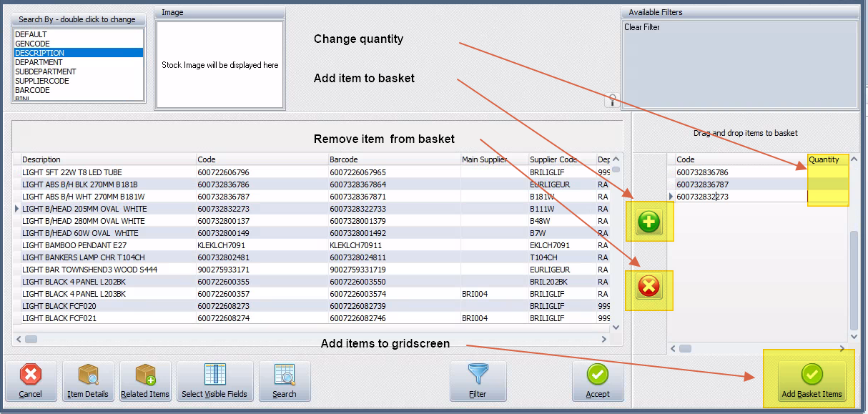Select row LIGHT B/HEAD 205MM OVAL WHITE

[x=311, y=209]
